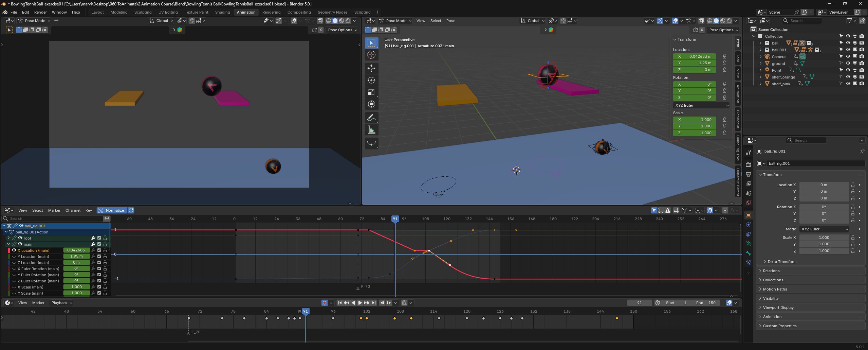Toggle visibility of X Location (main) channel
Viewport: 868px width, 350px height.
click(14, 250)
